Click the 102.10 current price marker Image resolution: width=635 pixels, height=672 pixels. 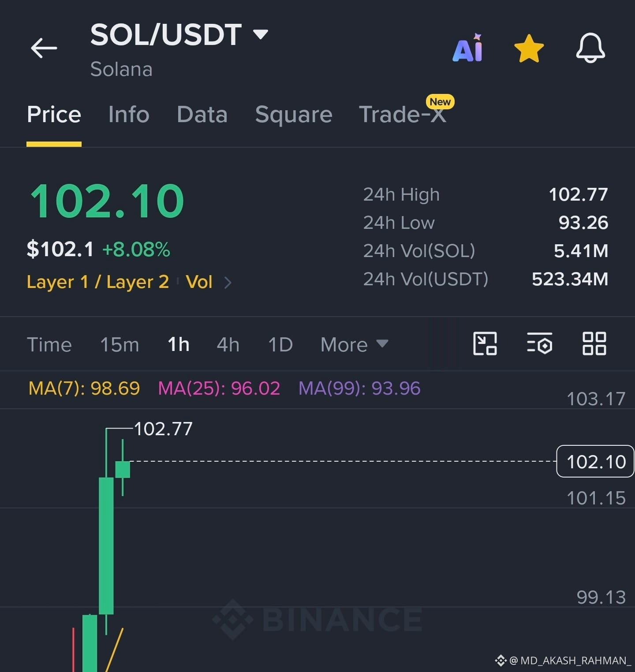tap(595, 461)
